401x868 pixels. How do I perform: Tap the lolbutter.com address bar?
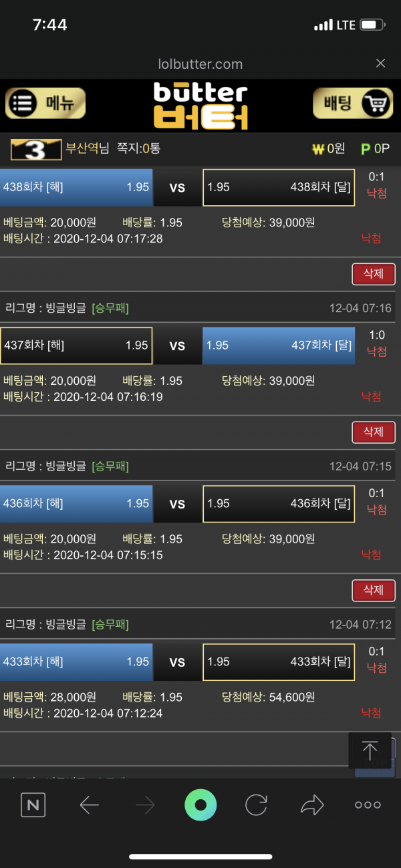pos(200,64)
